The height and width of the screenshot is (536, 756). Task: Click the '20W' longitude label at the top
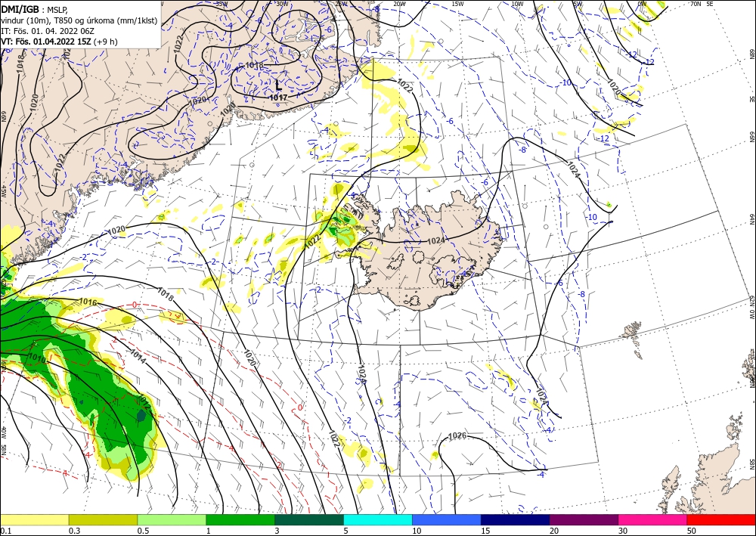(x=399, y=4)
